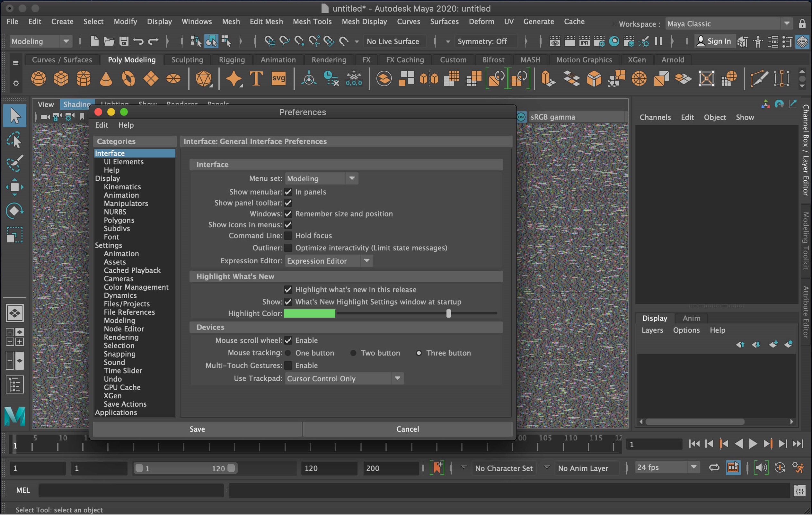812x515 pixels.
Task: Select the One button mouse tracking radio
Action: [x=288, y=353]
